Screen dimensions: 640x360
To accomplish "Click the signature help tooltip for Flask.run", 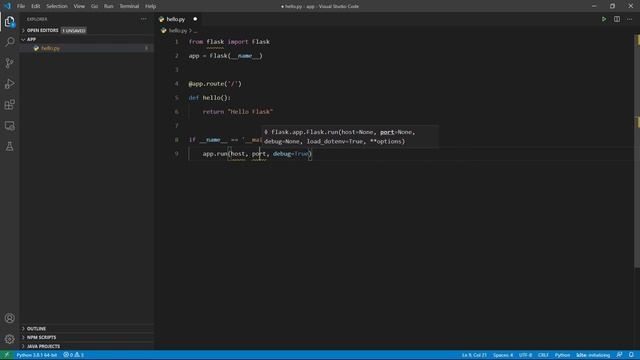I will pyautogui.click(x=350, y=137).
